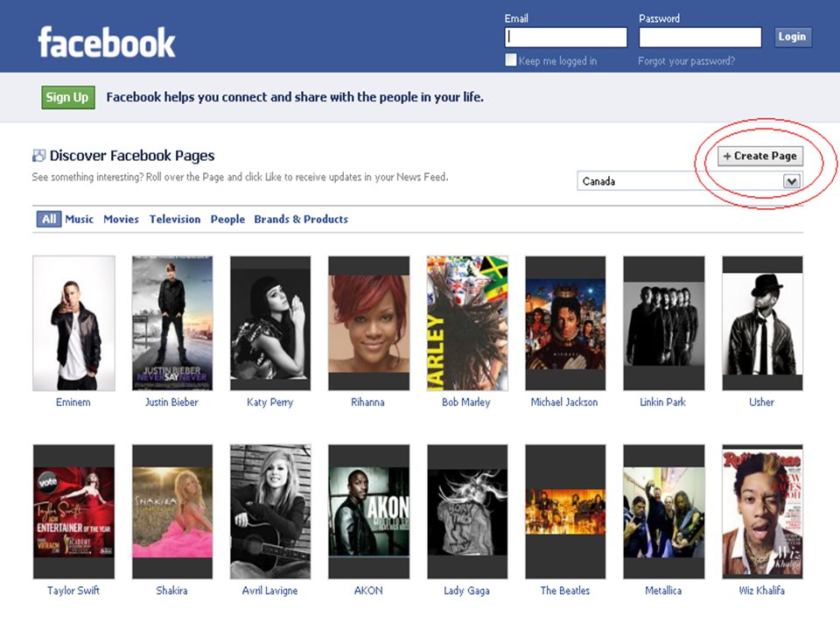Click the Bob Marley name link

point(466,402)
